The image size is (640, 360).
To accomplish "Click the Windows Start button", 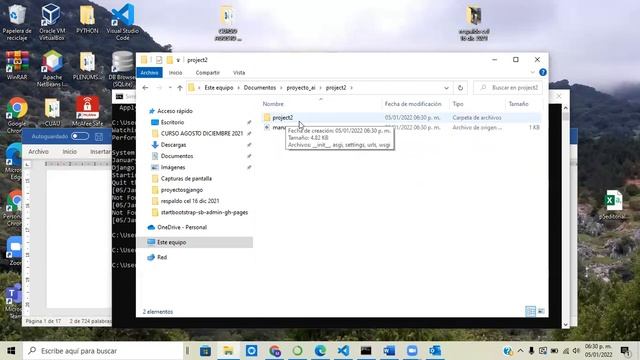I will click(x=11, y=351).
